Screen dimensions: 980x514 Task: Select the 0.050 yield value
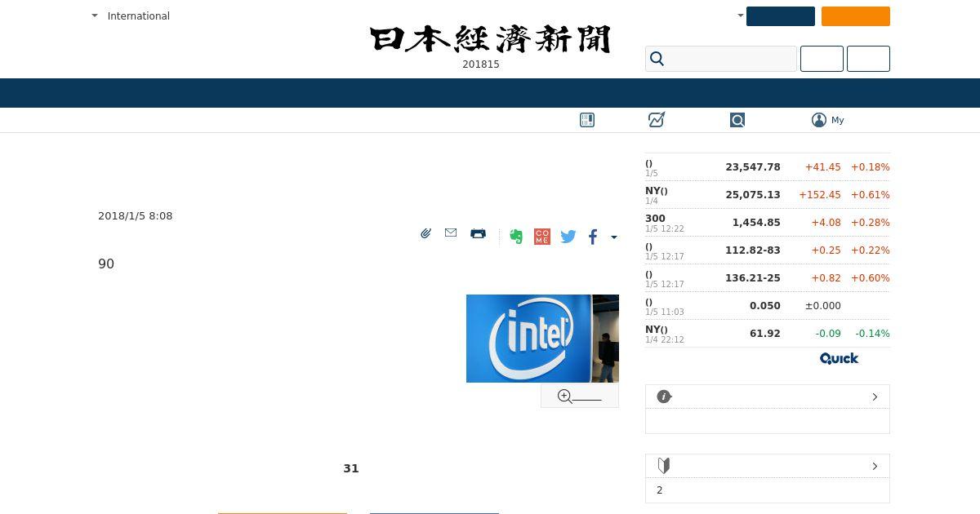click(765, 306)
